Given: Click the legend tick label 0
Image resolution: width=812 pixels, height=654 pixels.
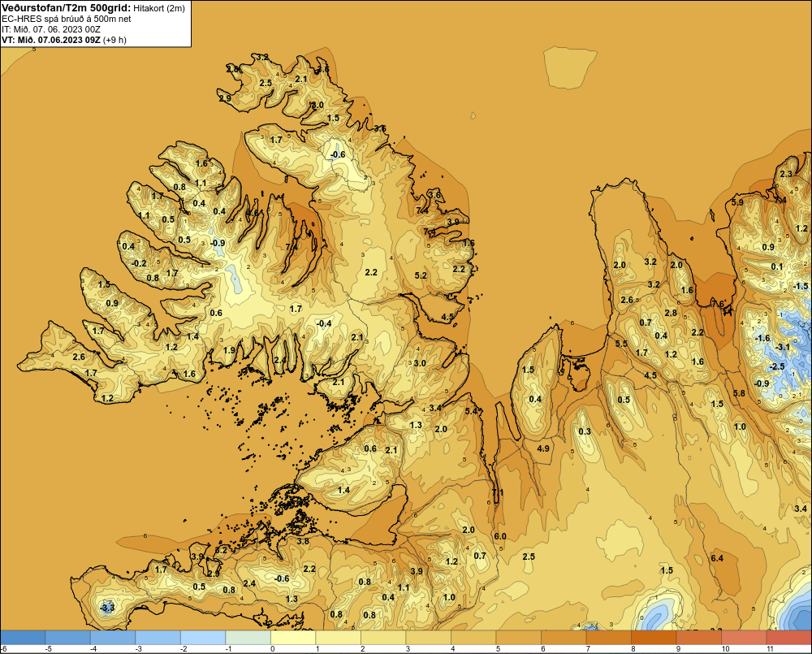Looking at the screenshot, I should (273, 649).
